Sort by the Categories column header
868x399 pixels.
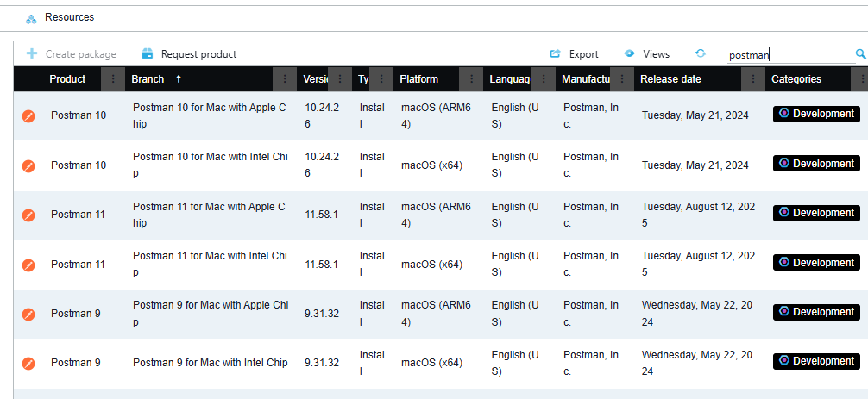pyautogui.click(x=796, y=79)
